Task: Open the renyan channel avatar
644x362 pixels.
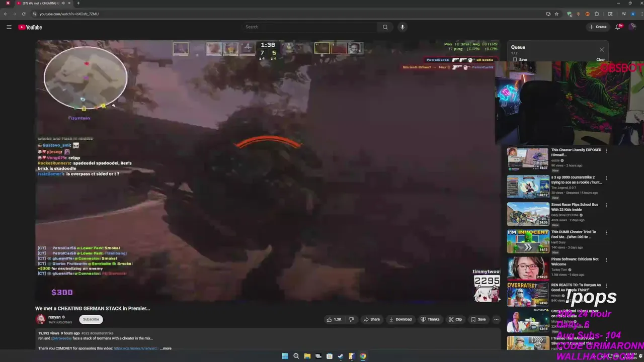Action: pyautogui.click(x=40, y=319)
